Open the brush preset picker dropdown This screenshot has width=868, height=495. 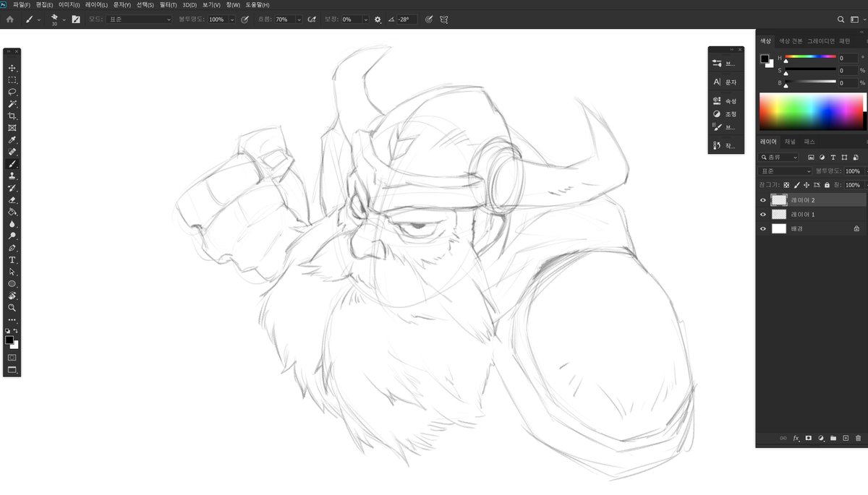click(64, 20)
